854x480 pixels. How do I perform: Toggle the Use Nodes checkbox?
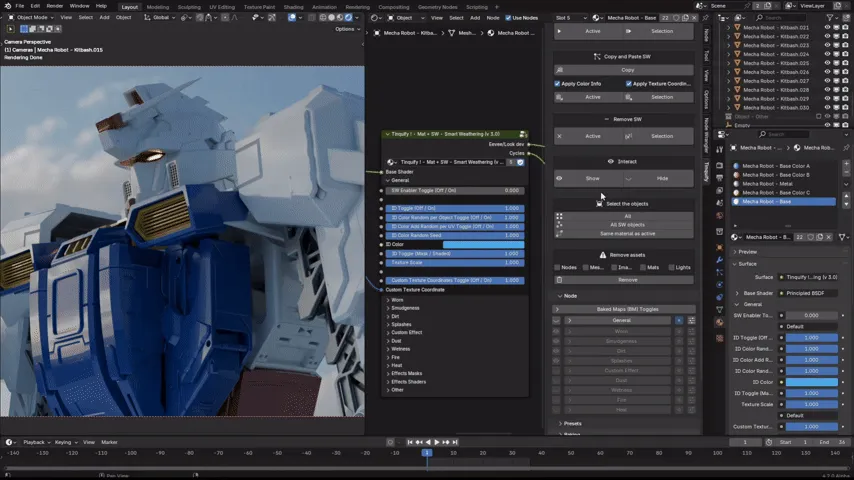[x=508, y=18]
